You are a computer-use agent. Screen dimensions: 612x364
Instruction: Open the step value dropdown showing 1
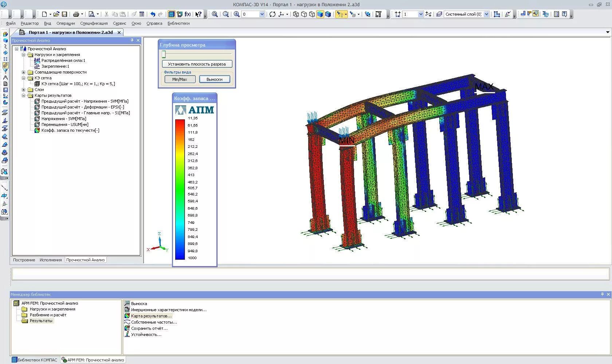421,14
